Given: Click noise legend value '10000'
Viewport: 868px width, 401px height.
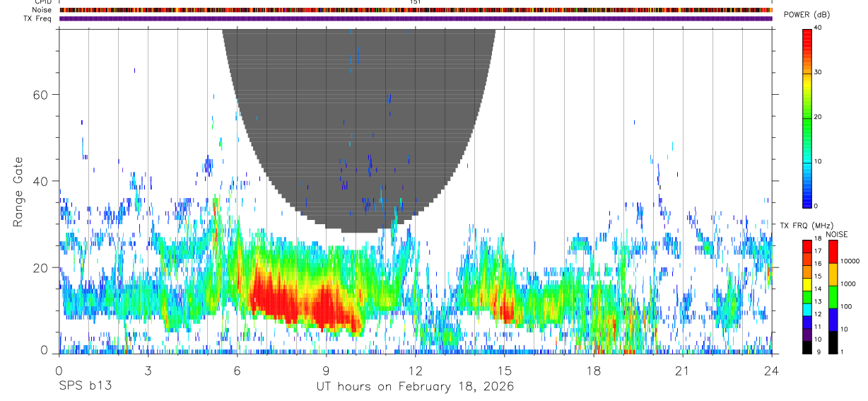Looking at the screenshot, I should [848, 261].
